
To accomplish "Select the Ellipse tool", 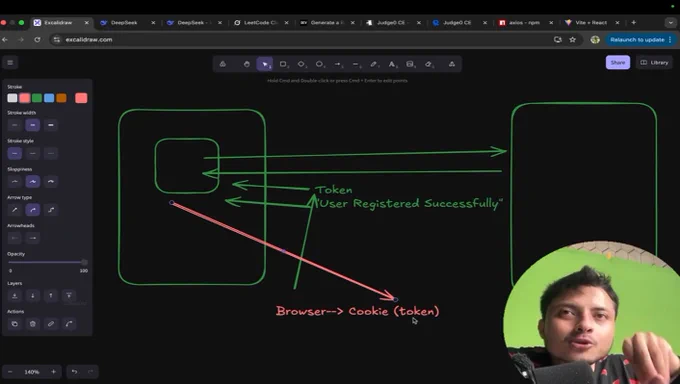I will click(320, 64).
